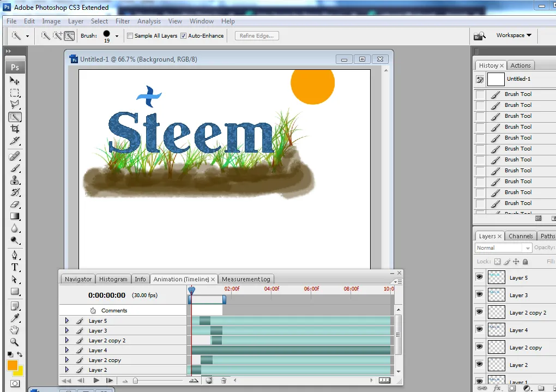This screenshot has width=556, height=392.
Task: Expand Layer 2 copy timeline track
Action: [67, 360]
